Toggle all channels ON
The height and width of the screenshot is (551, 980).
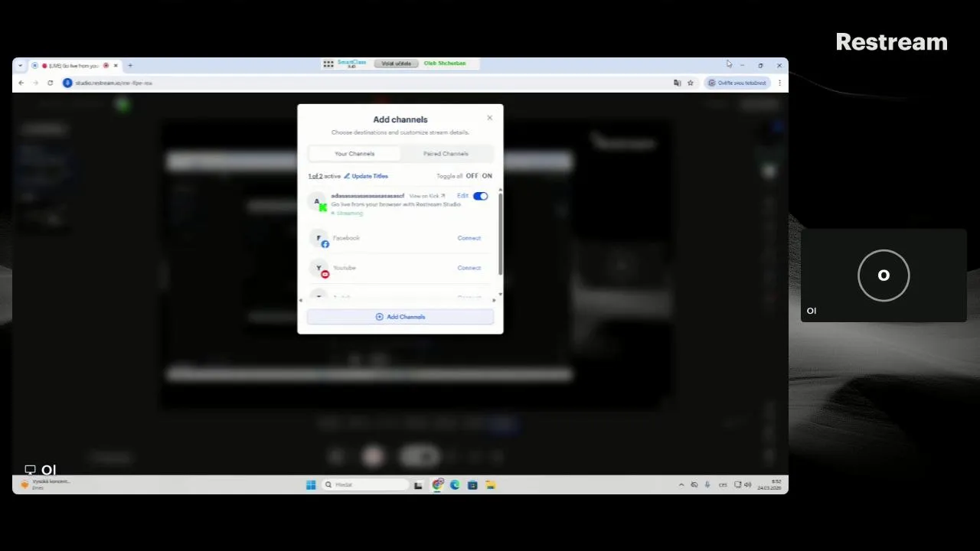point(487,176)
